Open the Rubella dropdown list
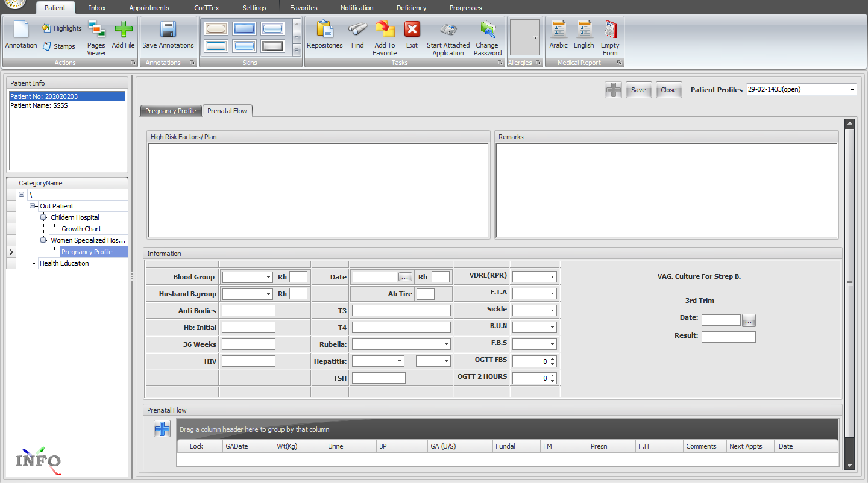The image size is (868, 483). coord(446,344)
